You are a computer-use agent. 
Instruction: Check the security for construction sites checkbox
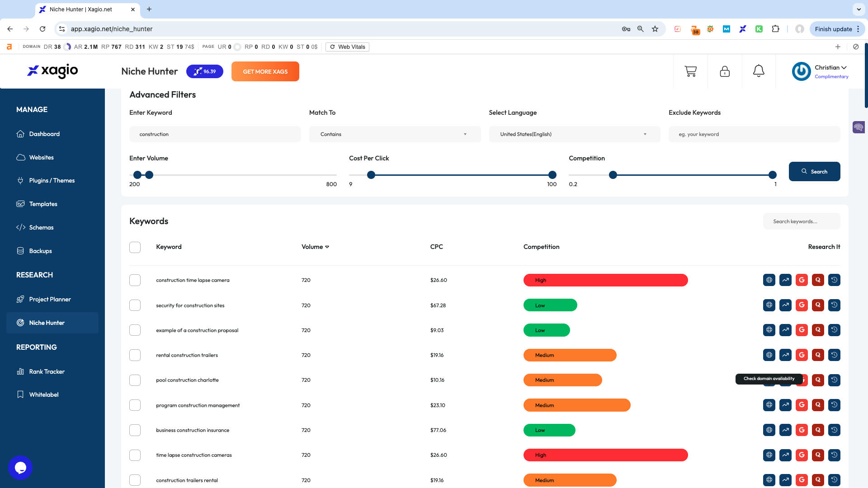[135, 305]
